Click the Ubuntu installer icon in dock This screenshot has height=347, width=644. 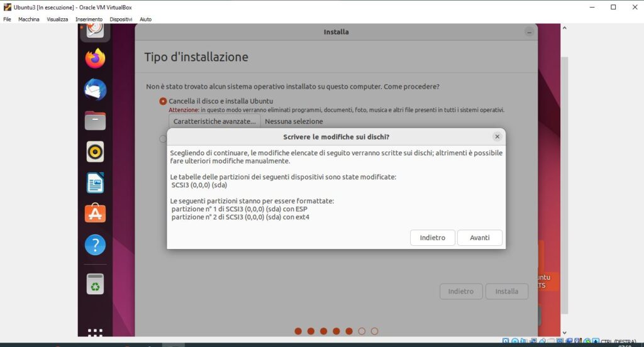coord(95,31)
